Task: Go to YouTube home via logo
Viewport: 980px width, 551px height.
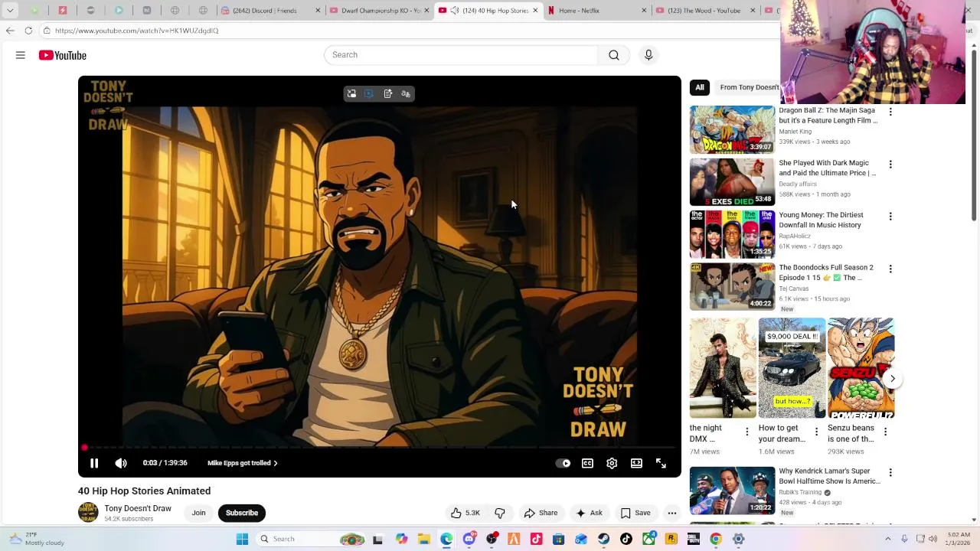Action: (63, 55)
